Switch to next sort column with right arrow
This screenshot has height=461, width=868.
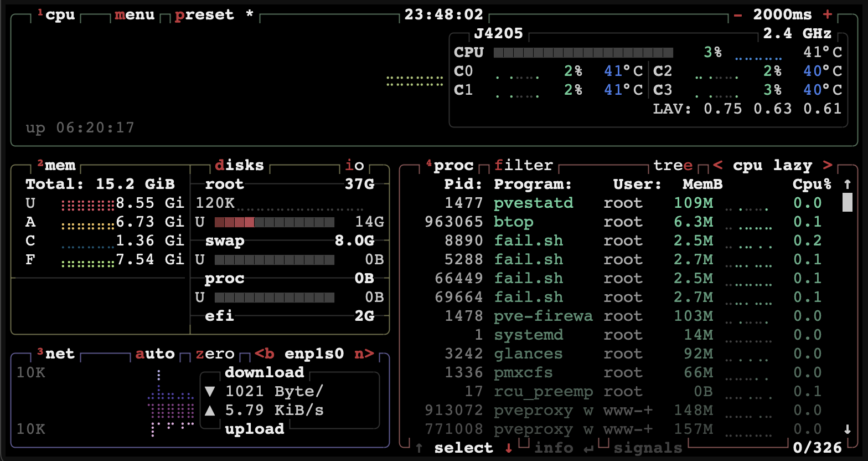[x=828, y=166]
